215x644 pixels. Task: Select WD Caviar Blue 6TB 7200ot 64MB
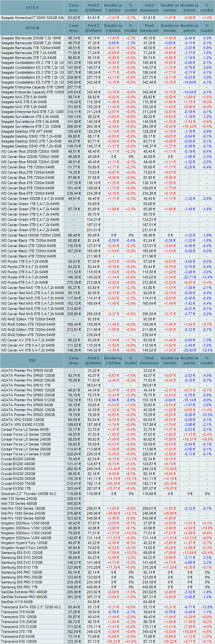(28, 193)
